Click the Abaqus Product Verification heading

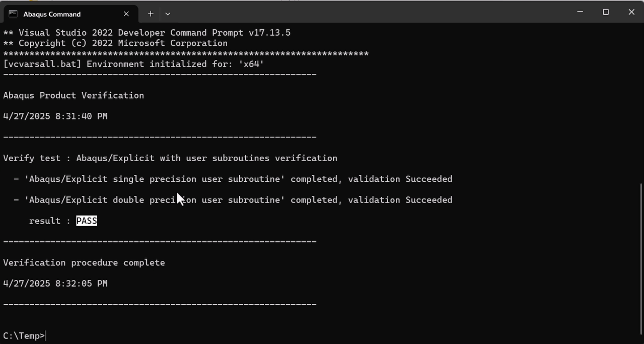pos(73,95)
